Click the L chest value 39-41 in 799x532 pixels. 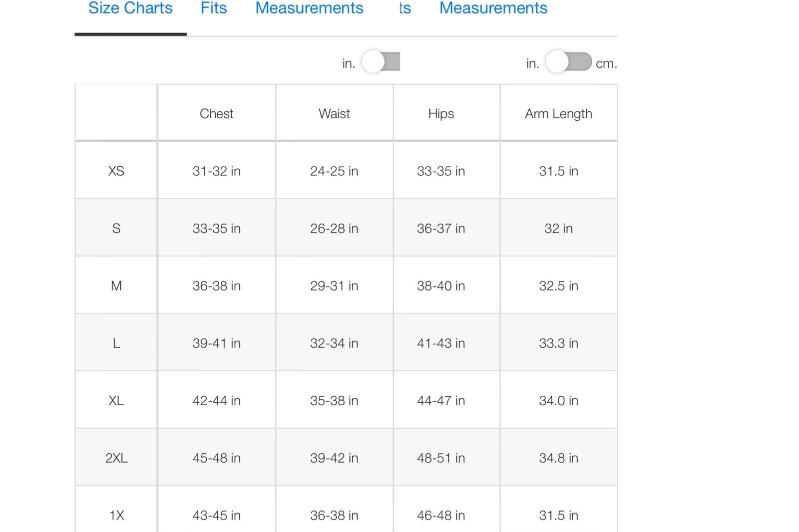tap(216, 343)
